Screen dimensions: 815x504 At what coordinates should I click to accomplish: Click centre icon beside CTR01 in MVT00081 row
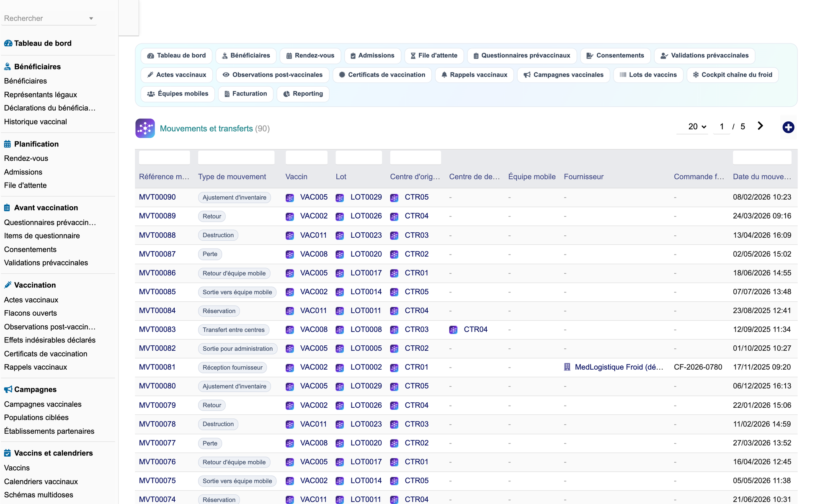coord(394,368)
